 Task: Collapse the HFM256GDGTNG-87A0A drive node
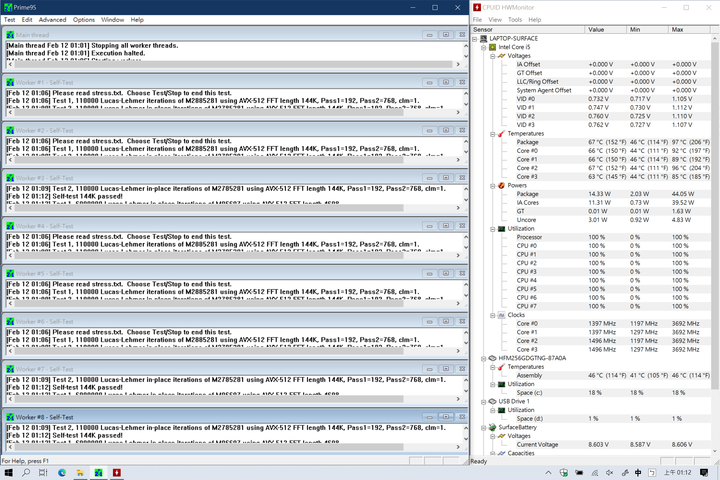click(484, 358)
